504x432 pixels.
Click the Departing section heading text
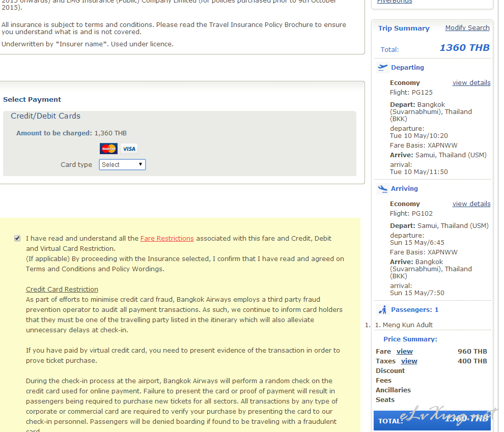tap(408, 68)
